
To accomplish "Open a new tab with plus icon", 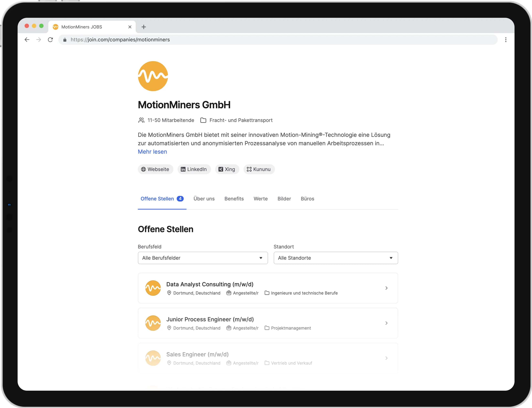I will tap(144, 27).
